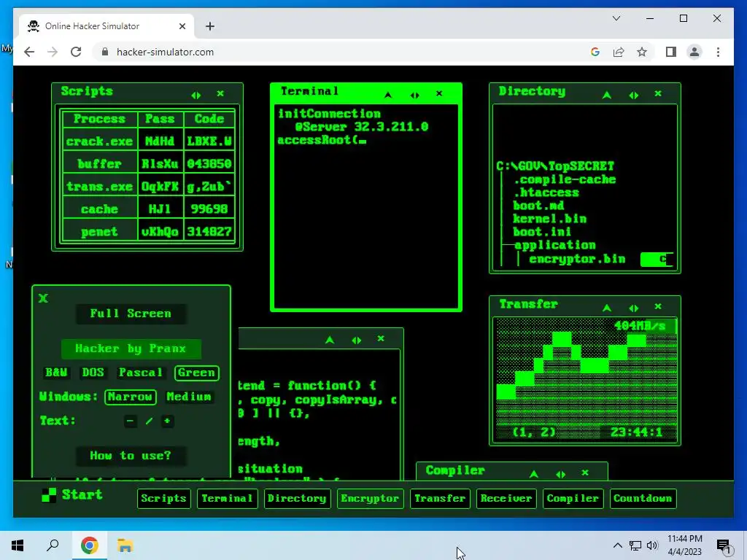The width and height of the screenshot is (747, 560).
Task: Collapse the code window with up arrow
Action: (x=330, y=340)
